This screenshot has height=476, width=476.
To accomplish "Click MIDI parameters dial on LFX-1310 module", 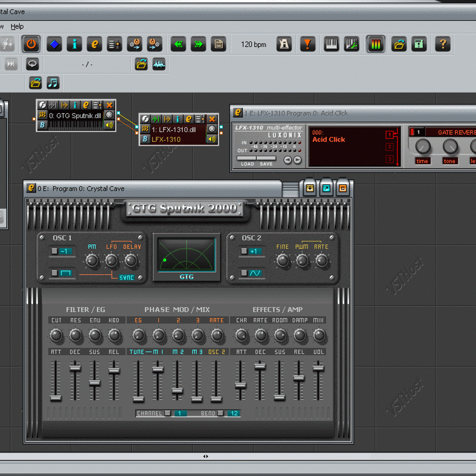I will point(212,129).
